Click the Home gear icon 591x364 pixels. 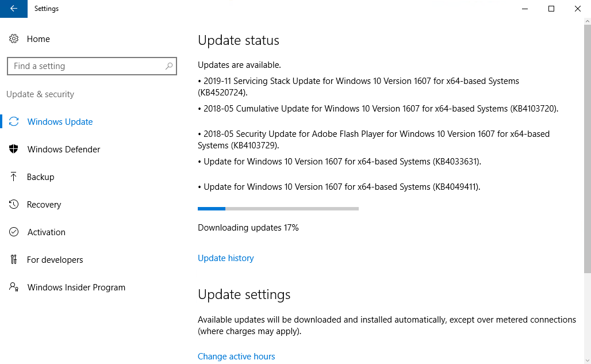[14, 39]
